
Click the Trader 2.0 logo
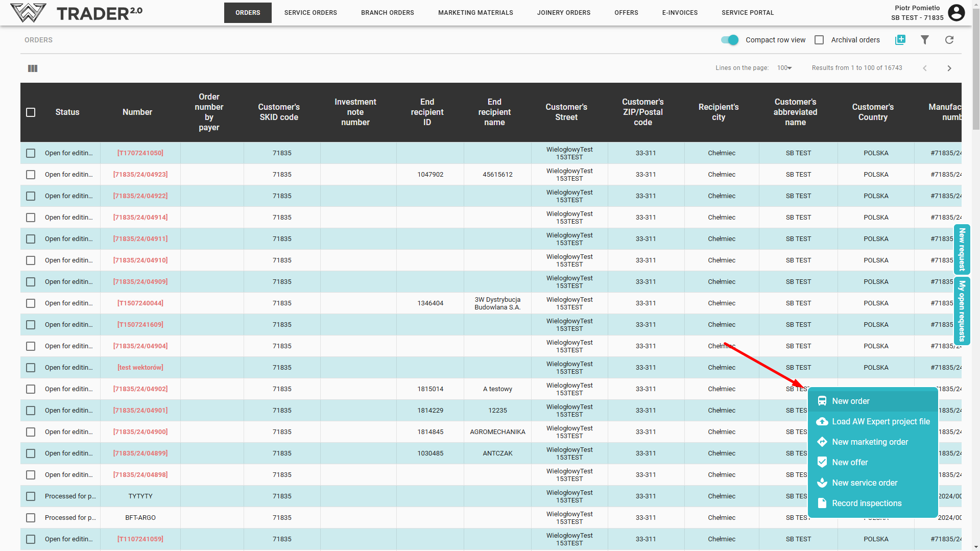pos(77,13)
